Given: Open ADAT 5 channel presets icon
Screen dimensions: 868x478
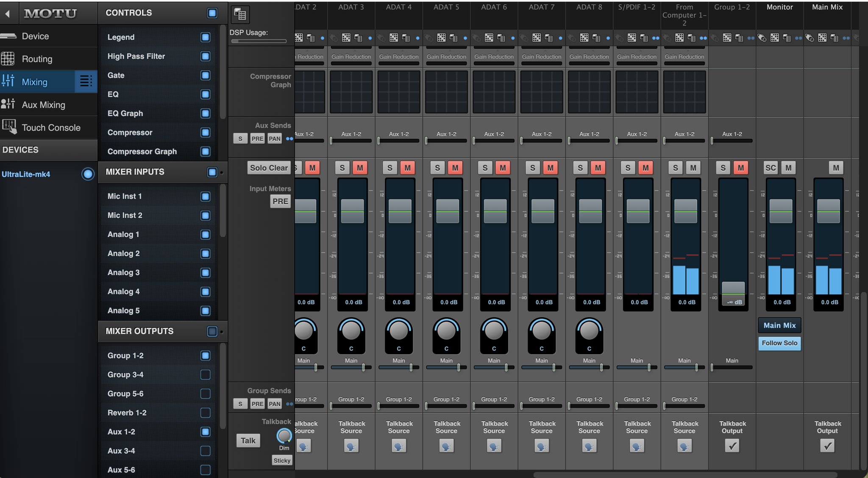Looking at the screenshot, I should pyautogui.click(x=453, y=38).
